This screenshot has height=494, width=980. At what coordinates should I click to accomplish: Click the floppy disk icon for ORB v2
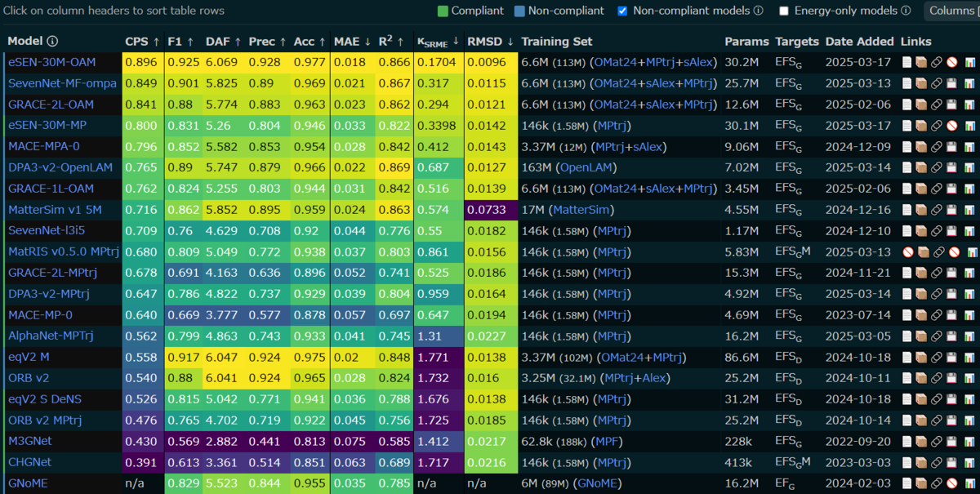(x=951, y=377)
